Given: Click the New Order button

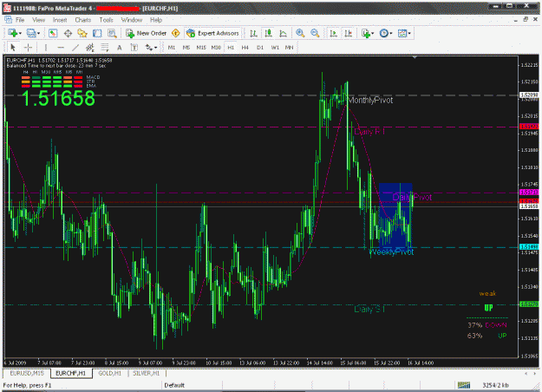Looking at the screenshot, I should [147, 33].
